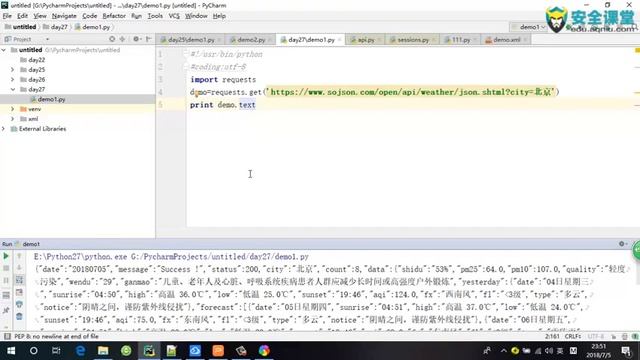Collapse the untitled project root
Viewport: 640px width, 360px height.
pyautogui.click(x=4, y=50)
